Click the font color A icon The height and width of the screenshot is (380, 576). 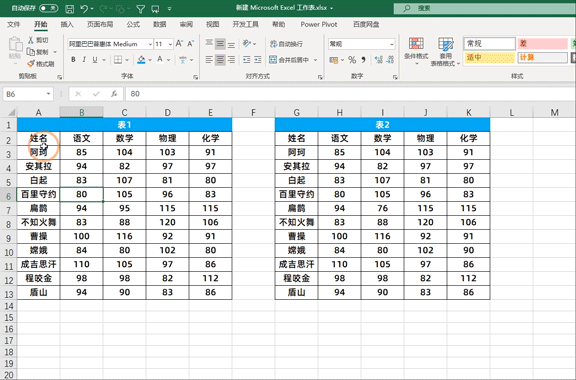pos(160,60)
